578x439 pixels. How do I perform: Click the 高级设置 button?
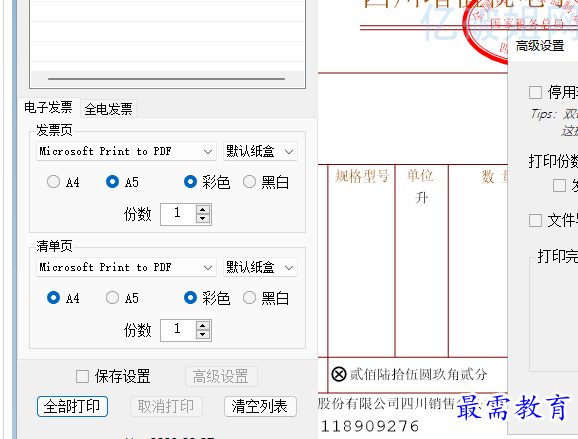pyautogui.click(x=221, y=377)
